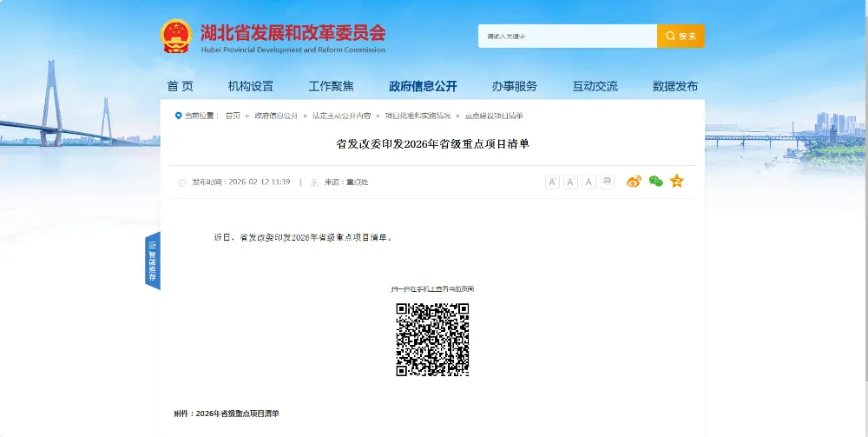Reset font size with the plain A icon
This screenshot has height=437, width=868.
tap(589, 182)
